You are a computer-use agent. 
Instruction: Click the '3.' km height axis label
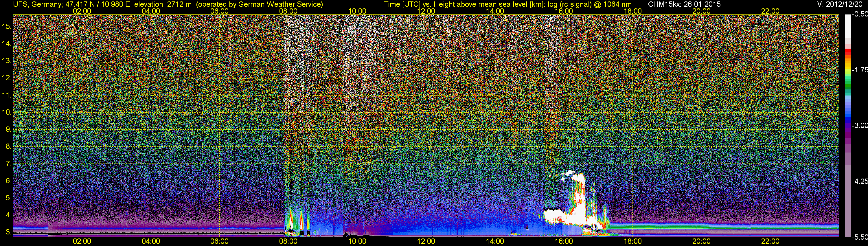(8, 232)
